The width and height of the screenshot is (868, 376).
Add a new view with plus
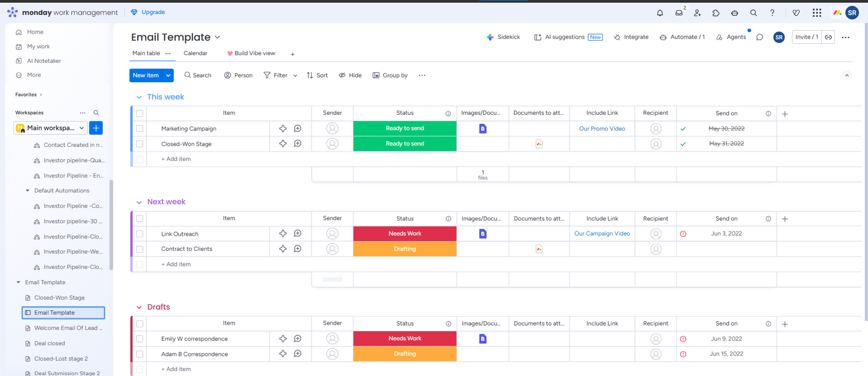tap(292, 54)
